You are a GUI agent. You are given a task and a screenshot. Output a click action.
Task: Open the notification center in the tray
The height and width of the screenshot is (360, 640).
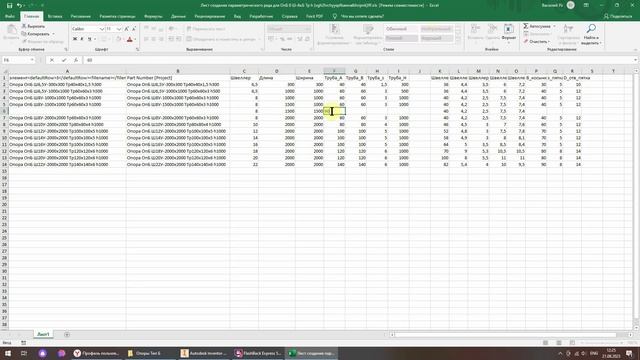[629, 353]
